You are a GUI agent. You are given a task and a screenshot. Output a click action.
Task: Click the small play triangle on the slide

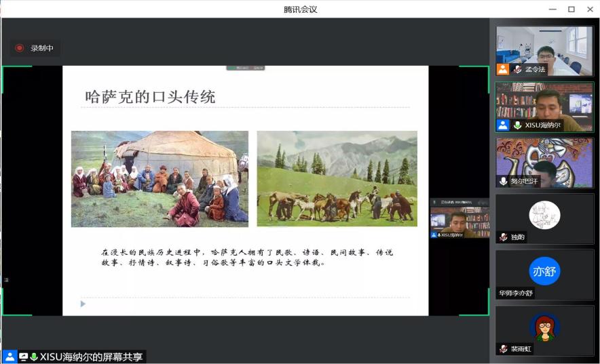(83, 304)
